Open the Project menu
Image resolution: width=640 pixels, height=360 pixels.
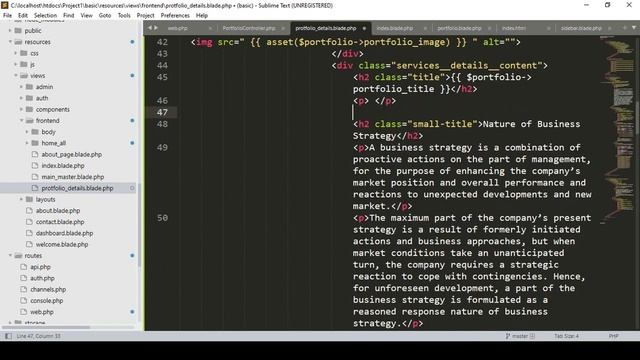coord(145,16)
